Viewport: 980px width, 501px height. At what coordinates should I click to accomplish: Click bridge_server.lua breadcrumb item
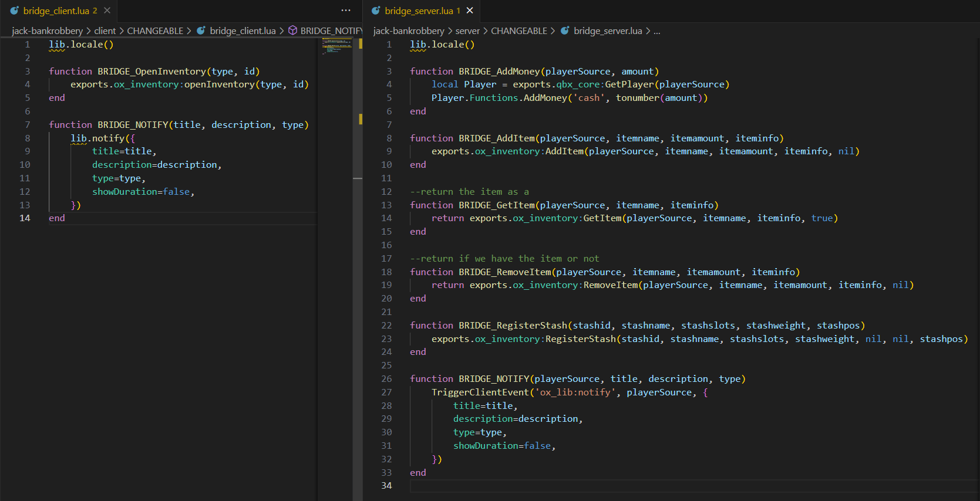point(608,31)
